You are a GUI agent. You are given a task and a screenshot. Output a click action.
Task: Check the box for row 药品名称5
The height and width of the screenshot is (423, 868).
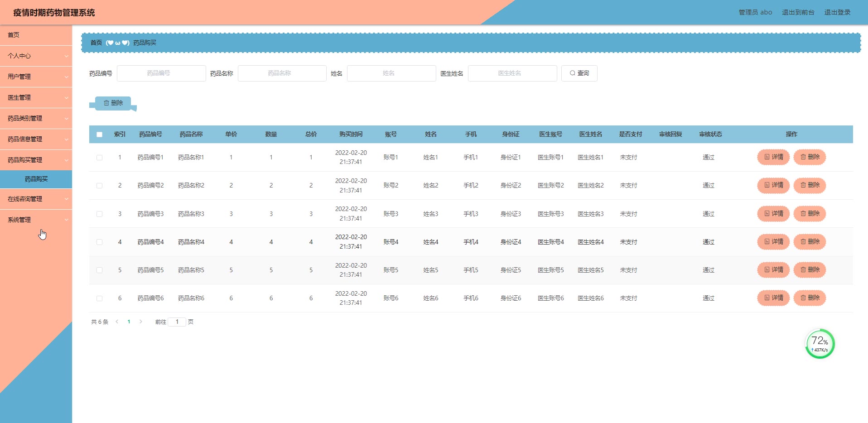(100, 270)
